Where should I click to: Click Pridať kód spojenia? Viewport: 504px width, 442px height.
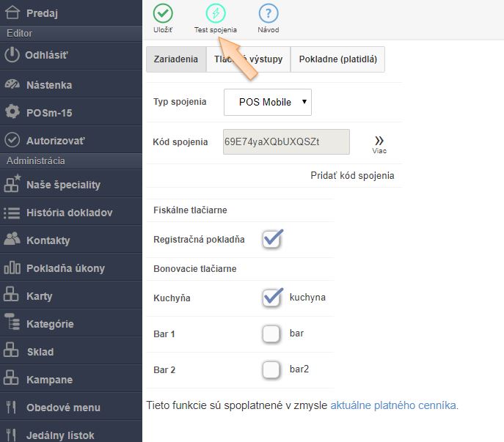point(352,175)
